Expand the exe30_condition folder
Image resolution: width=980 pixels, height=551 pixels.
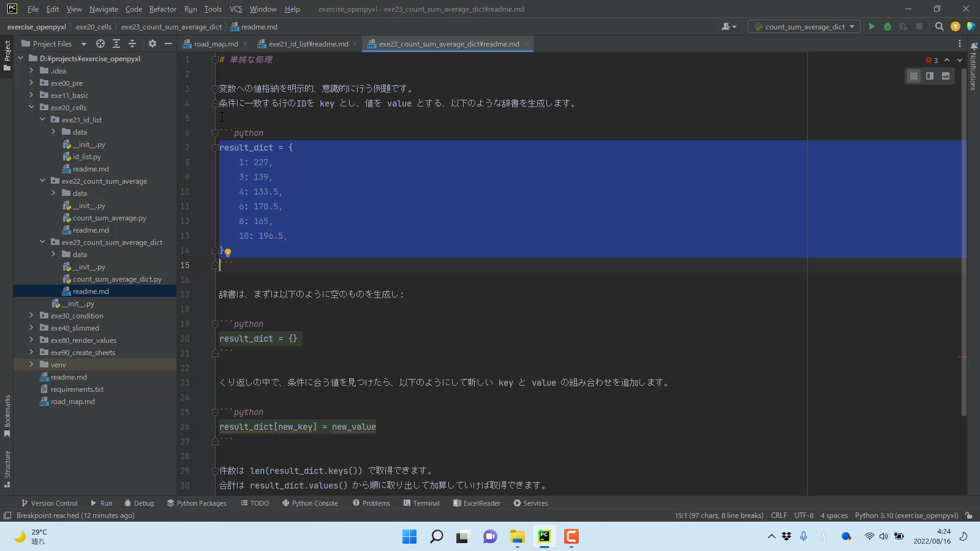tap(31, 316)
